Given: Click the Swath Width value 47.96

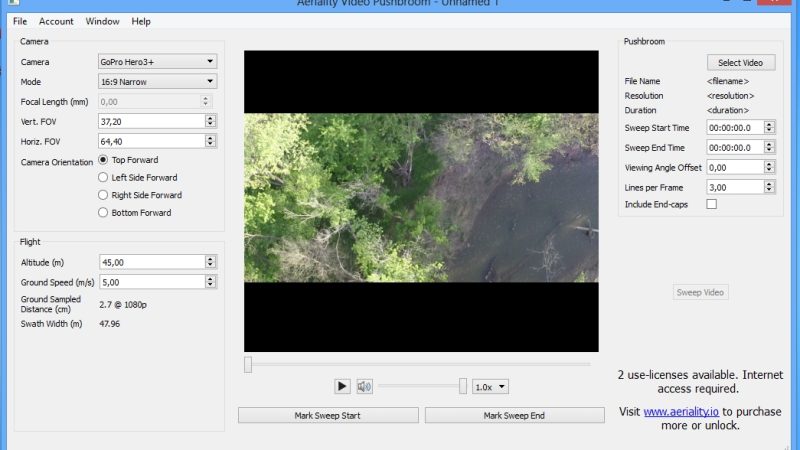Looking at the screenshot, I should (x=110, y=323).
